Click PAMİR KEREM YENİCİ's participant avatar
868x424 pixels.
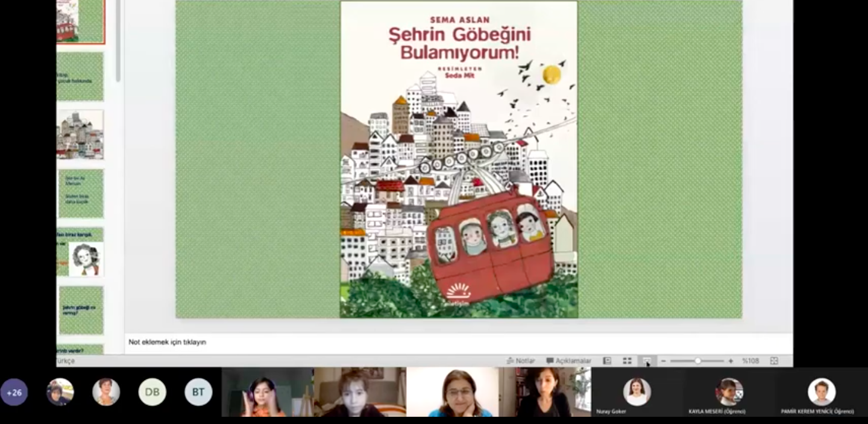click(x=822, y=391)
